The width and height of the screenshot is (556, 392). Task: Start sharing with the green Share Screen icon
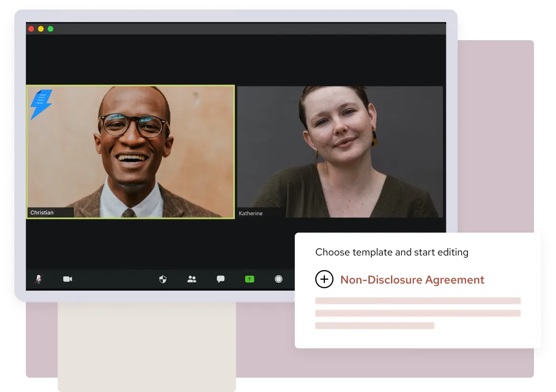pos(249,279)
